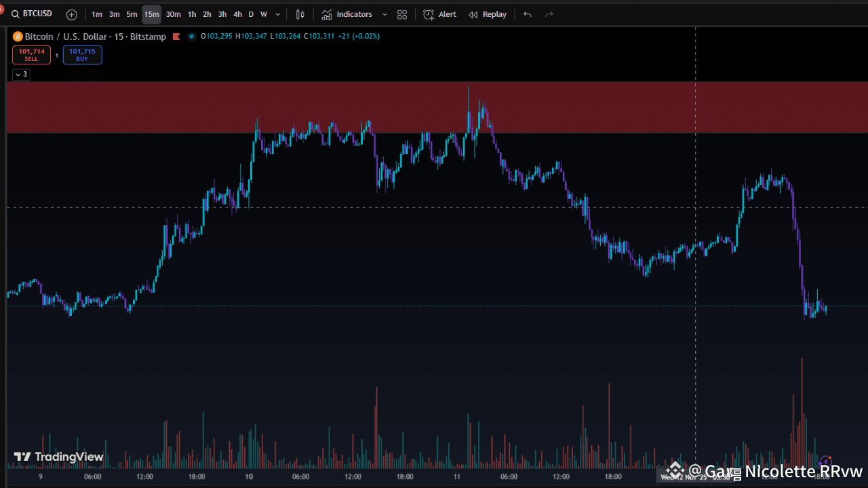
Task: Open the candlestick chart type menu
Action: tap(300, 14)
